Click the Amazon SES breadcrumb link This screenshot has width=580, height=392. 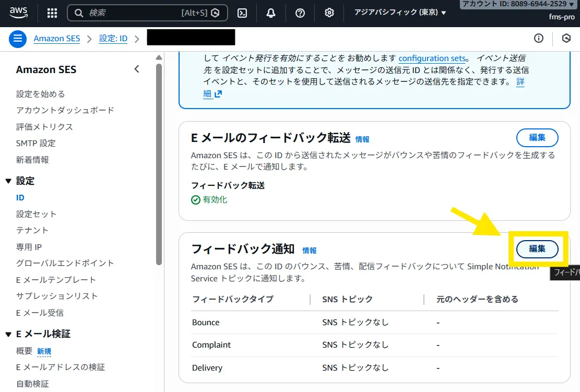(56, 39)
